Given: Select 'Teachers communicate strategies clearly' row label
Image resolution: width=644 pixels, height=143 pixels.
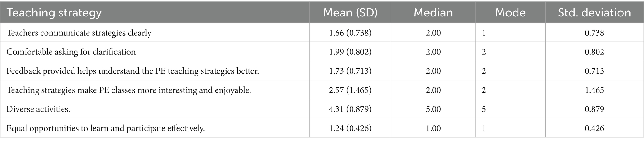Looking at the screenshot, I should pos(79,33).
